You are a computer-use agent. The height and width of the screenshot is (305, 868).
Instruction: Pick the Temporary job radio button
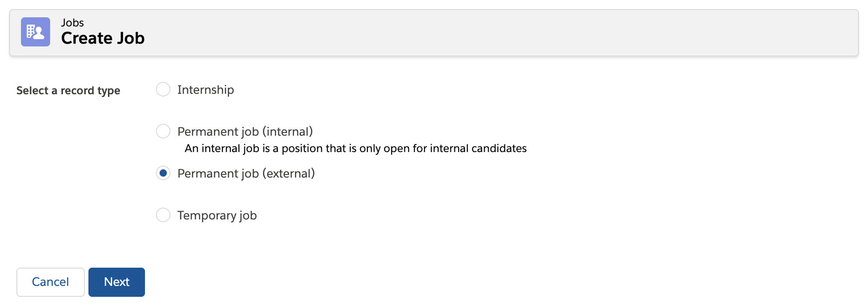tap(163, 215)
